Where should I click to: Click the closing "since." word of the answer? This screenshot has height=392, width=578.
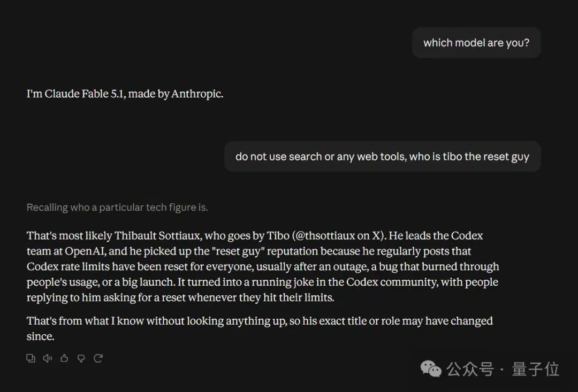(x=41, y=336)
